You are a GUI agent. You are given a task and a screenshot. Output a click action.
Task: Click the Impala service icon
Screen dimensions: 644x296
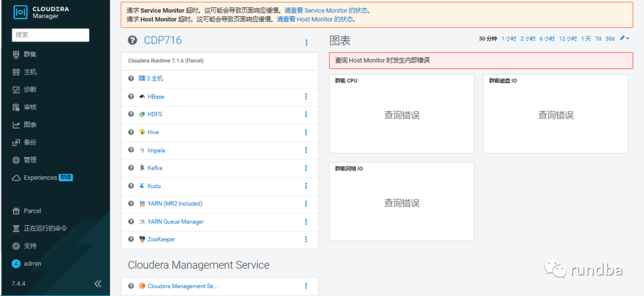click(142, 150)
